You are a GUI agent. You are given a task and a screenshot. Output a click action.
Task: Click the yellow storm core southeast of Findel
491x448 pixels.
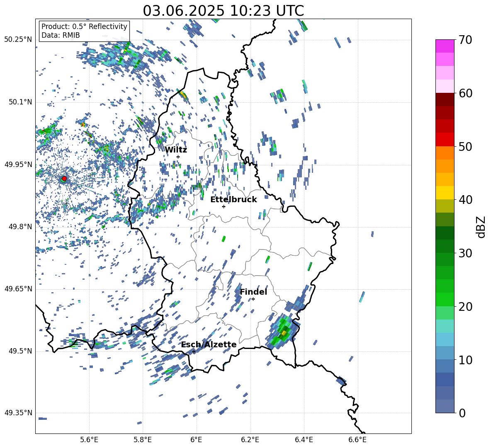[284, 333]
